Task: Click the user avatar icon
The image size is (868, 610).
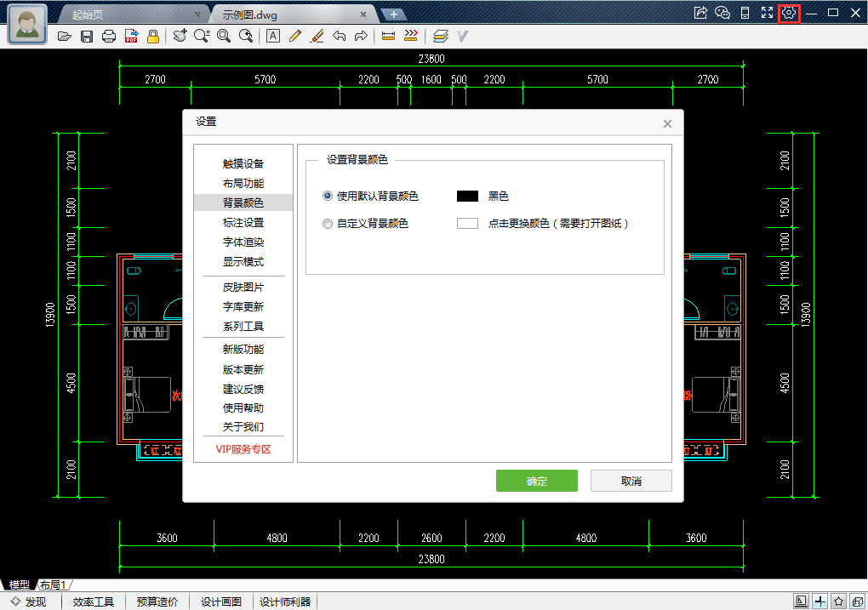Action: [x=27, y=25]
